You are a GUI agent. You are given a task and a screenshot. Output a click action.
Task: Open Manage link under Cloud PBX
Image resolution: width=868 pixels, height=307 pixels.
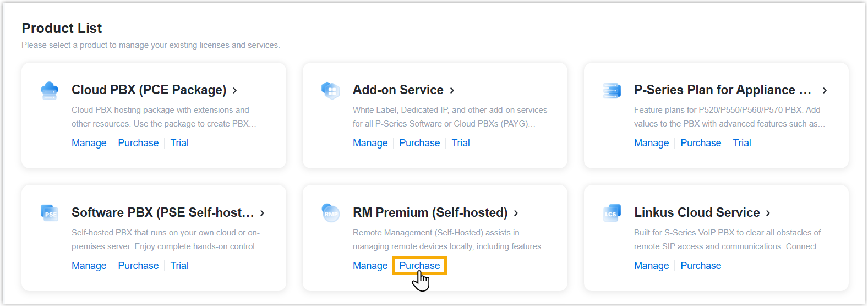(x=89, y=143)
